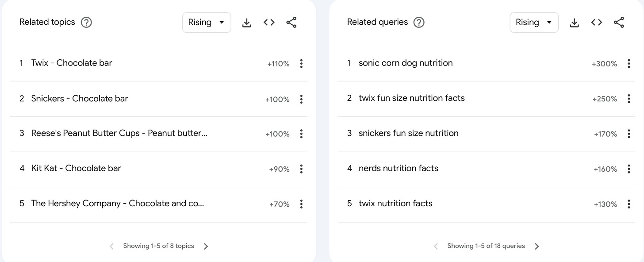The width and height of the screenshot is (644, 262).
Task: Open the twix fun size nutrition facts query
Action: pyautogui.click(x=411, y=98)
